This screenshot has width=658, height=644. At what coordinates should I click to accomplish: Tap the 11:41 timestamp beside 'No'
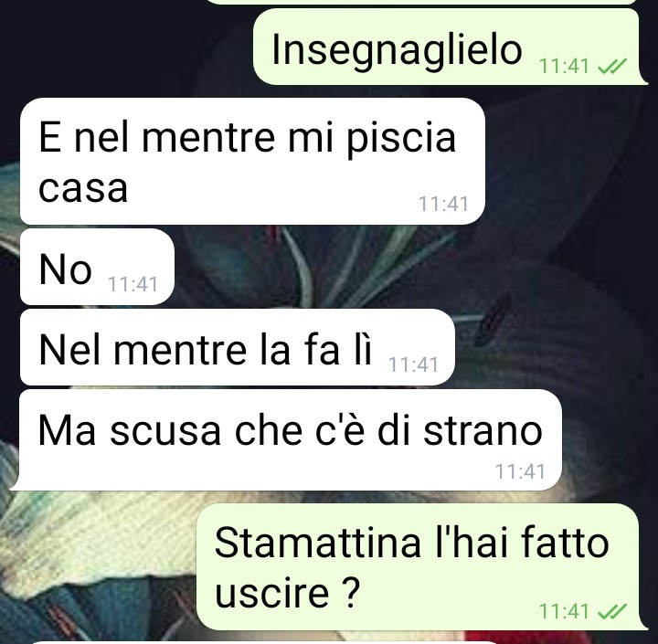coord(133,284)
